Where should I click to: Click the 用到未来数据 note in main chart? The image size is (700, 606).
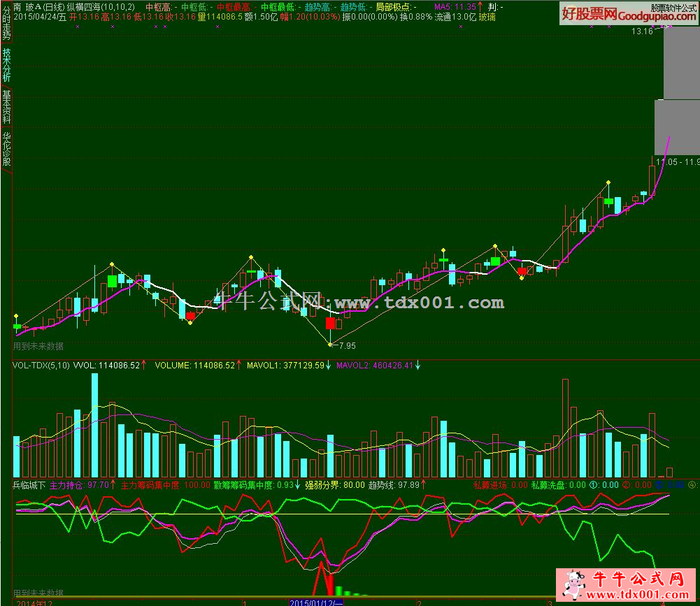click(38, 346)
